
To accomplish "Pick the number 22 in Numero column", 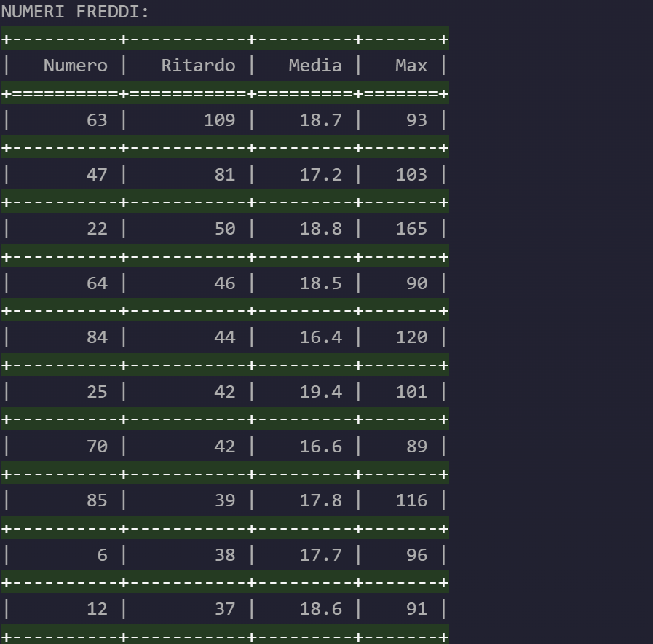I will pos(97,229).
